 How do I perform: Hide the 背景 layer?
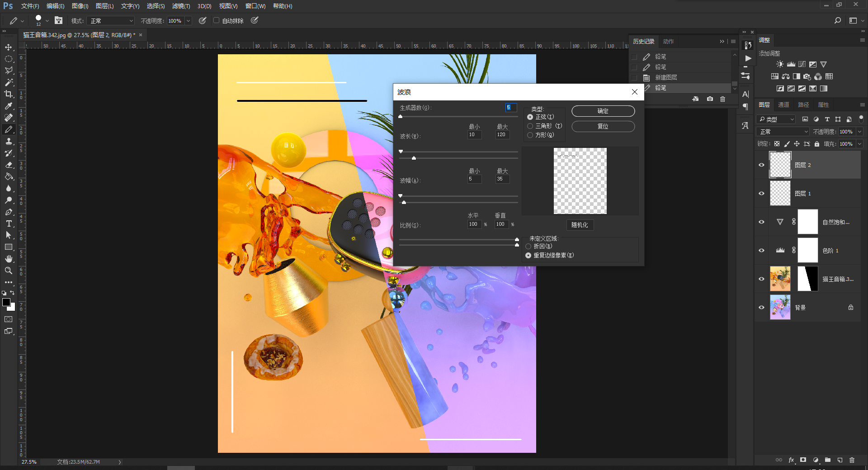pos(761,307)
